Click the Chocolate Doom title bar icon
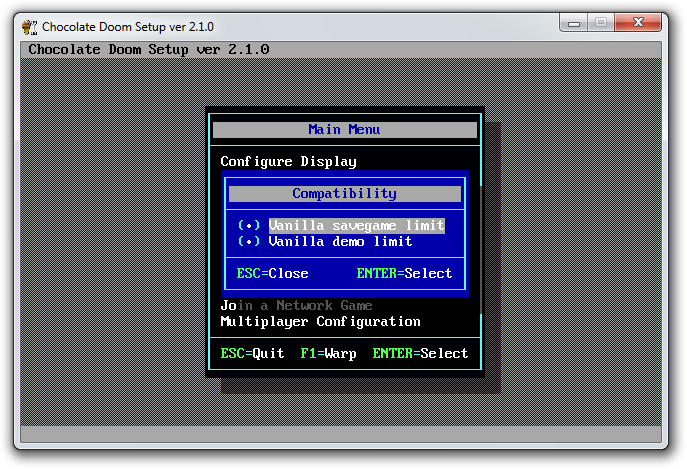This screenshot has height=469, width=687. [x=32, y=25]
